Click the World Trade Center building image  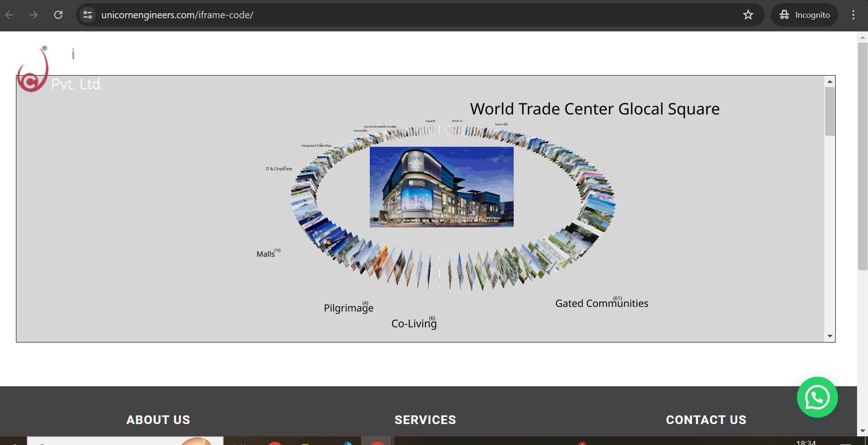click(441, 187)
